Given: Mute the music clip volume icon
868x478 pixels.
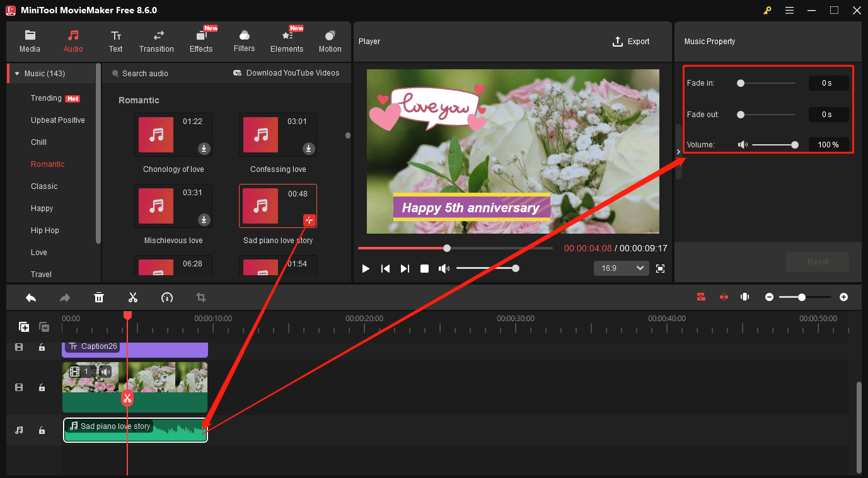Looking at the screenshot, I should point(743,145).
